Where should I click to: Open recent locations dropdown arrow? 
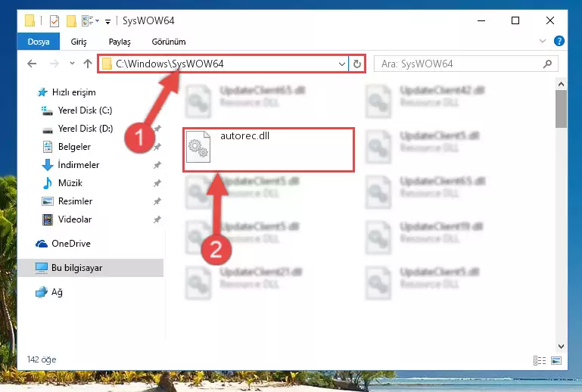(72, 64)
